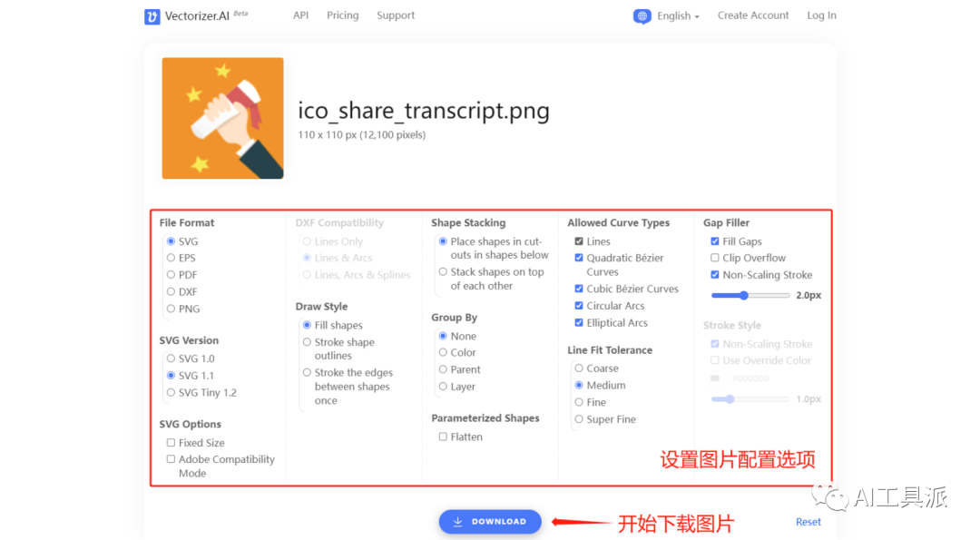
Task: Enable Adobe Compatibility Mode checkbox
Action: tap(171, 458)
